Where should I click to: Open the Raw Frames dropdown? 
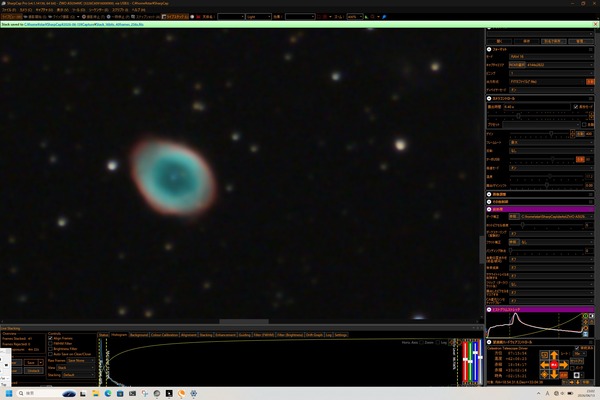click(80, 361)
